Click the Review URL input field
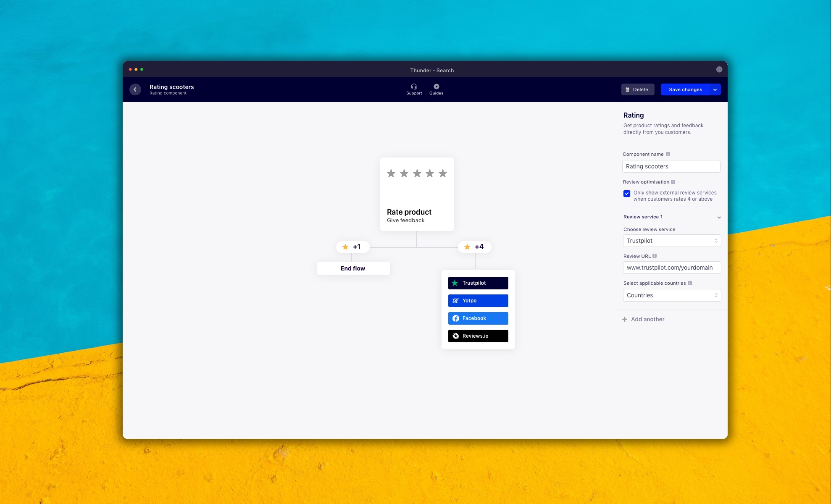 click(671, 268)
